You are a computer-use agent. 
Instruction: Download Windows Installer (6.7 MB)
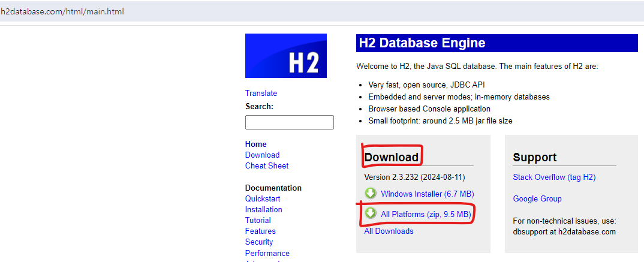point(428,194)
